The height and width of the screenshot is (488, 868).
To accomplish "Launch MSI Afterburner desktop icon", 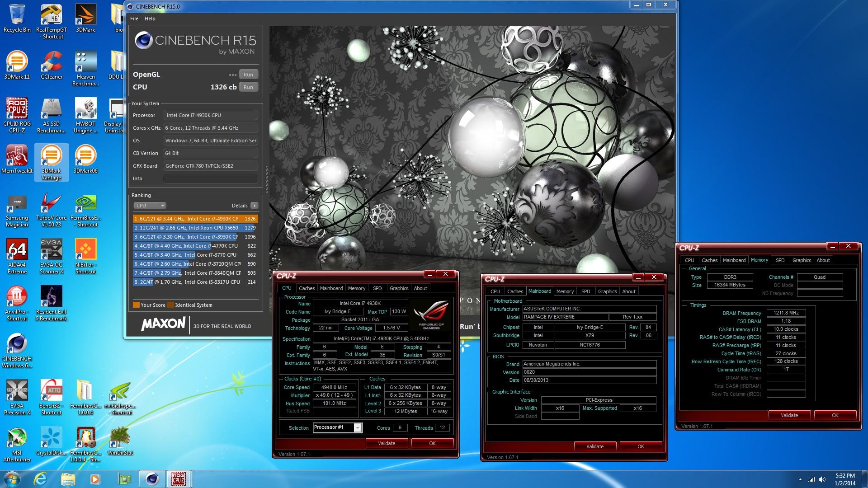I will [x=17, y=444].
